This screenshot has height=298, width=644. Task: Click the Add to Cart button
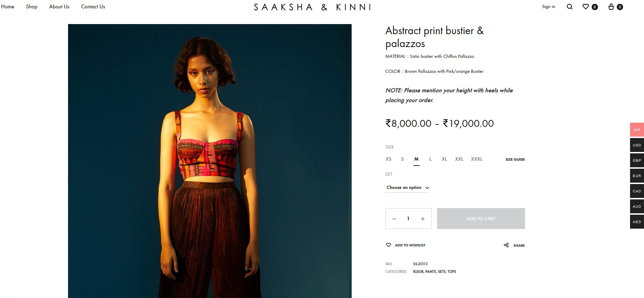point(481,219)
